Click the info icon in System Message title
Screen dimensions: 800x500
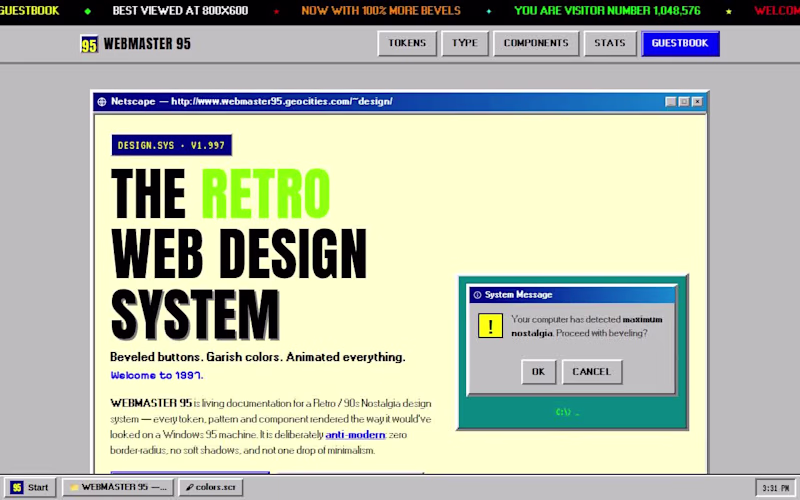coord(477,295)
